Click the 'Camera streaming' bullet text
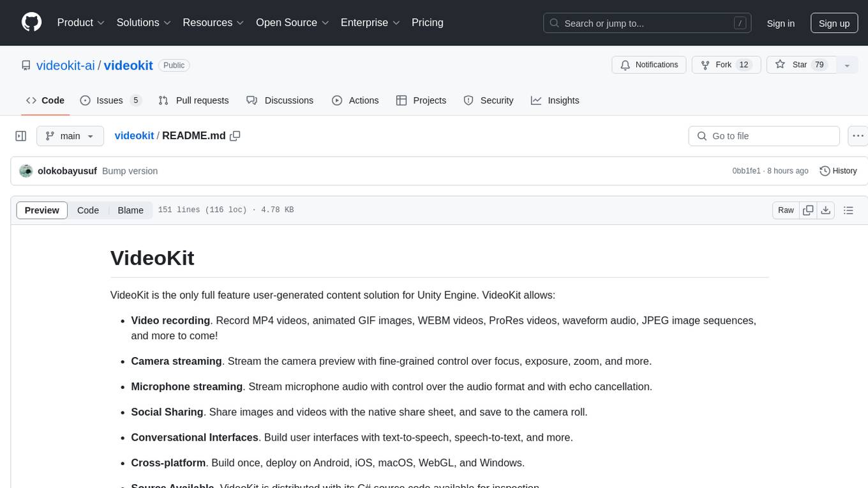The width and height of the screenshot is (868, 488). [x=176, y=361]
